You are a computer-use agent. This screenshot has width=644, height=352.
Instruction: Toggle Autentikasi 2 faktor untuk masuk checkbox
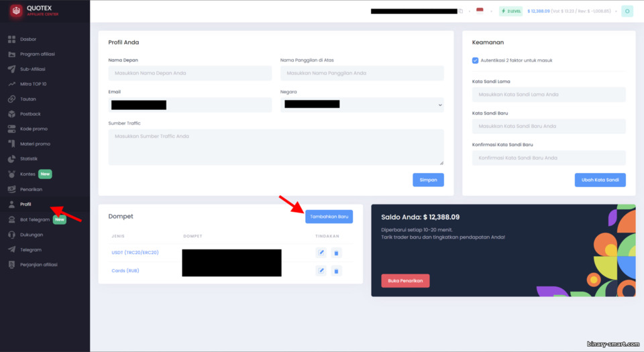click(x=475, y=60)
